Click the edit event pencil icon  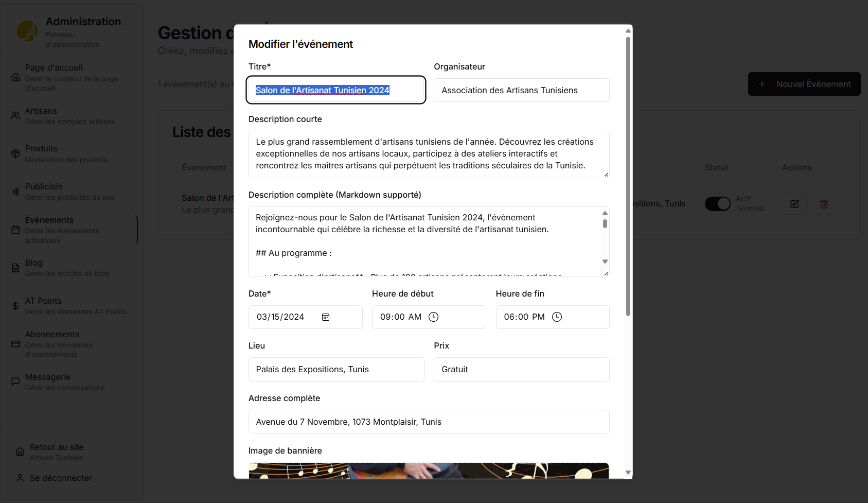point(794,204)
